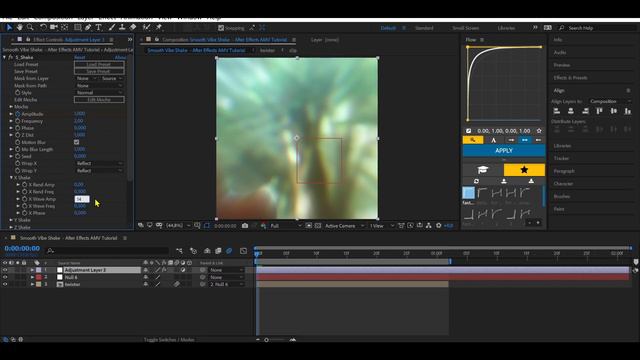The width and height of the screenshot is (640, 360).
Task: Select the Horizontal Type tool
Action: [98, 27]
